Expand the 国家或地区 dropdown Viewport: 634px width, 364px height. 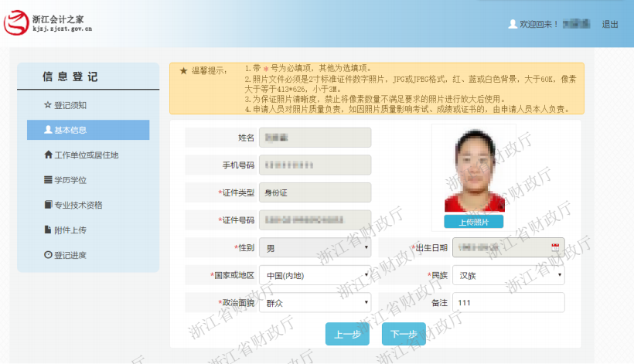coord(315,275)
